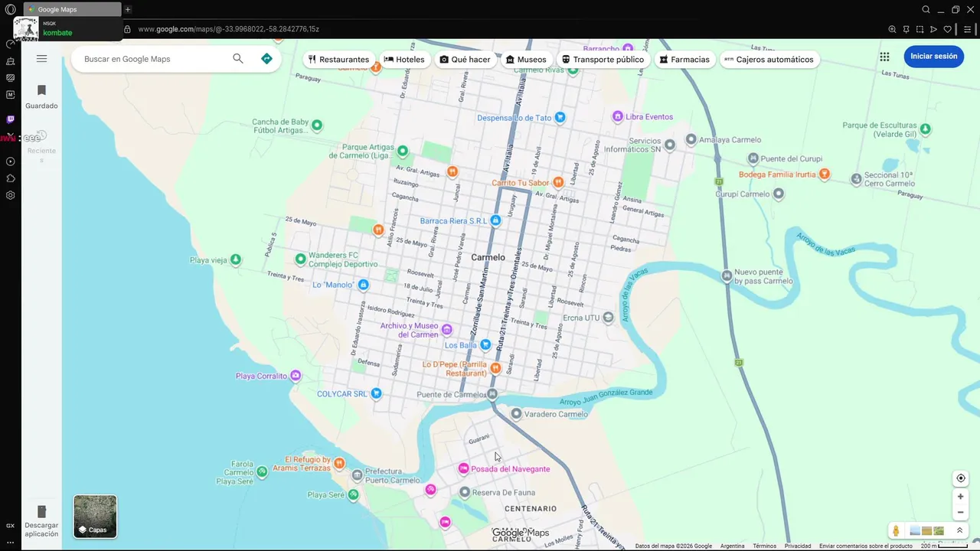Screen dimensions: 980x551
Task: Open the Capas layers thumbnail
Action: coord(95,517)
